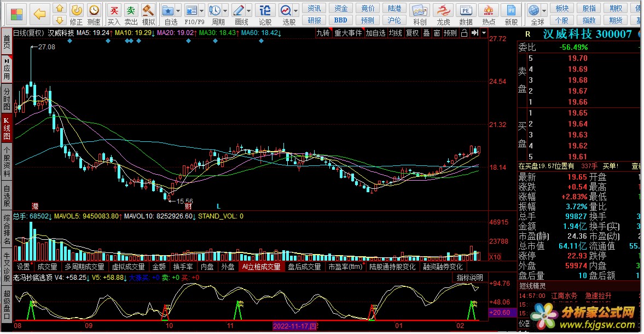Click the 修正 refresh icon

tap(77, 10)
